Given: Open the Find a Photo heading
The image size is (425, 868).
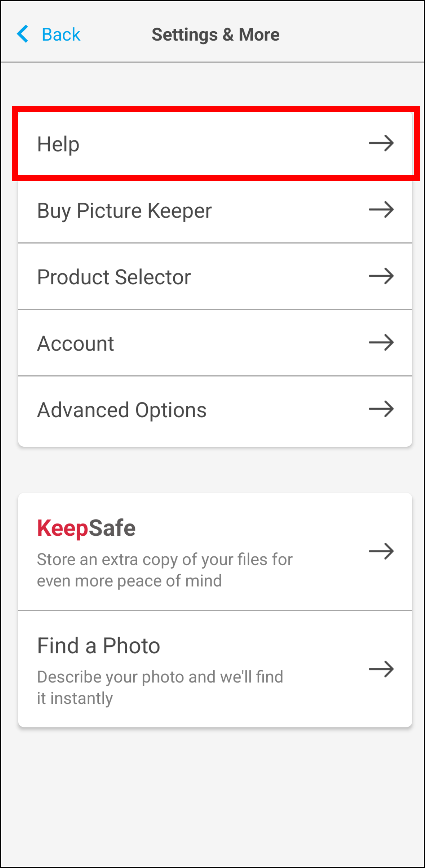Looking at the screenshot, I should (98, 646).
